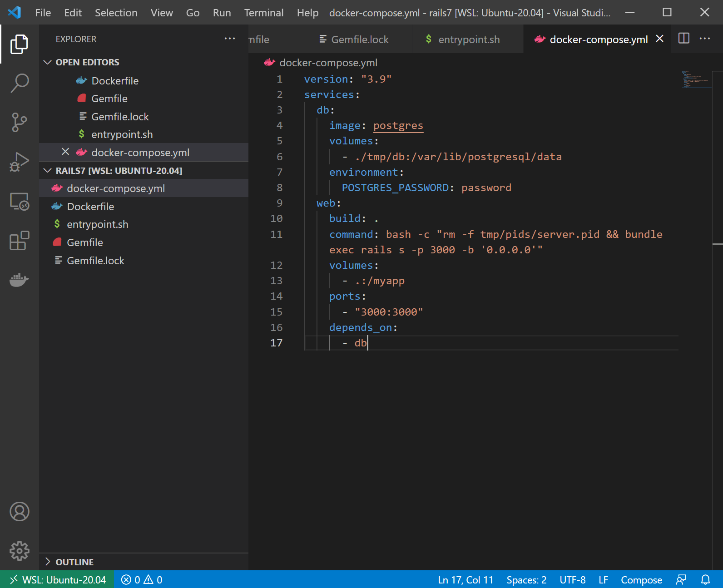Click the depends_on key in editor

pyautogui.click(x=361, y=327)
